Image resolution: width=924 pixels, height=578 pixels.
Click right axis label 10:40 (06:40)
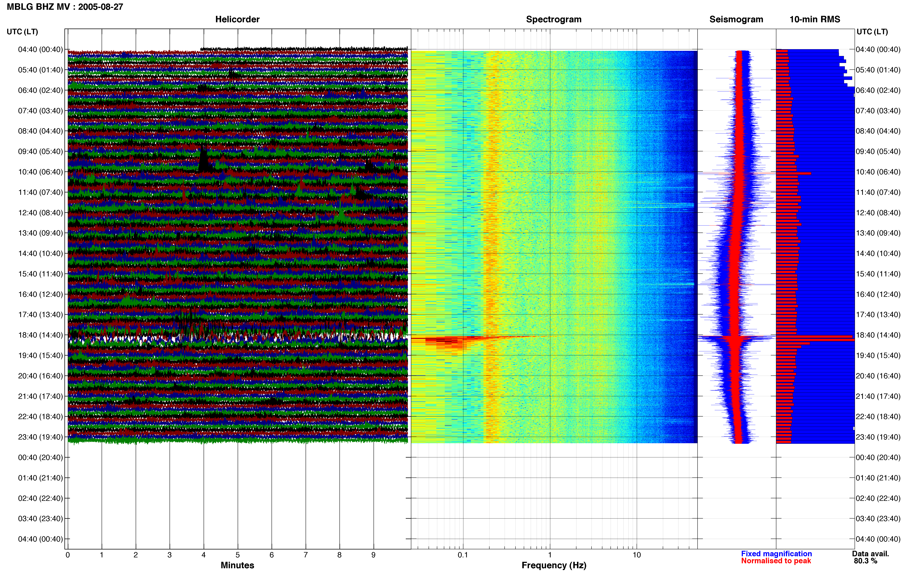(878, 172)
